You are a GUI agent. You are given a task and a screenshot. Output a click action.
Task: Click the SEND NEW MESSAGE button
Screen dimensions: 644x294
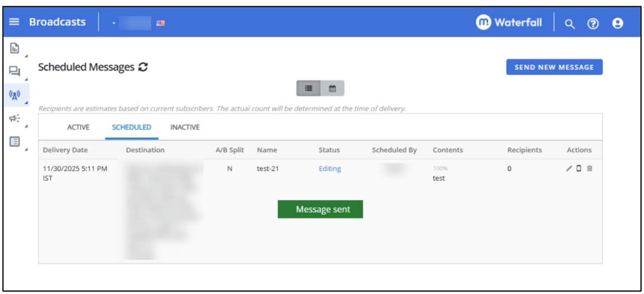coord(554,67)
